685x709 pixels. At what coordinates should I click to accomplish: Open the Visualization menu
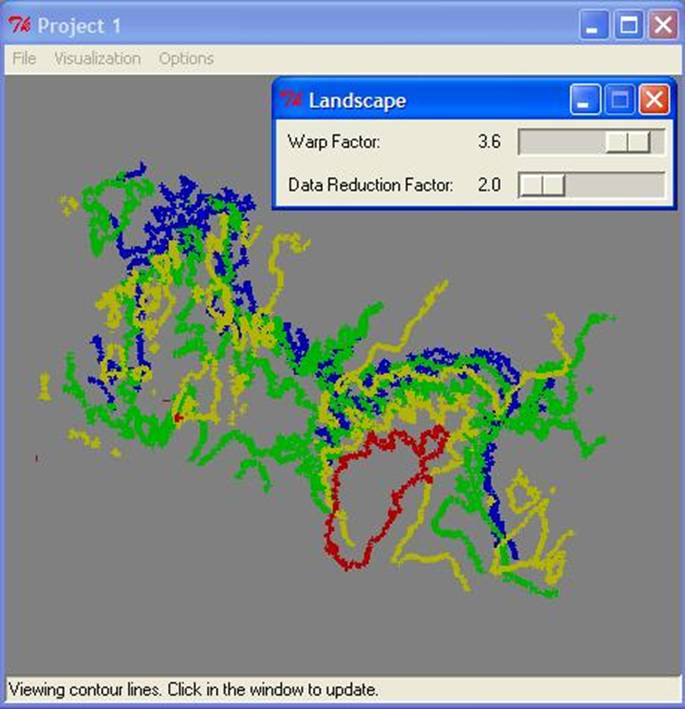pyautogui.click(x=97, y=58)
